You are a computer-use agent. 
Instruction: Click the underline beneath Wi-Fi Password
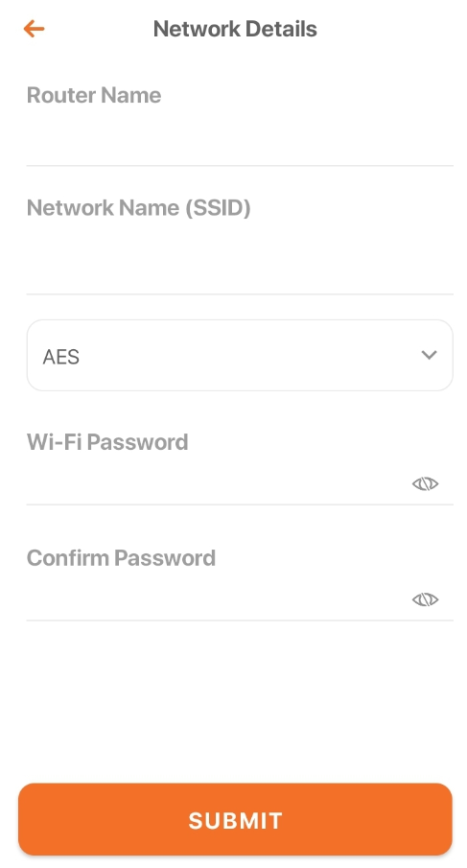[x=240, y=504]
